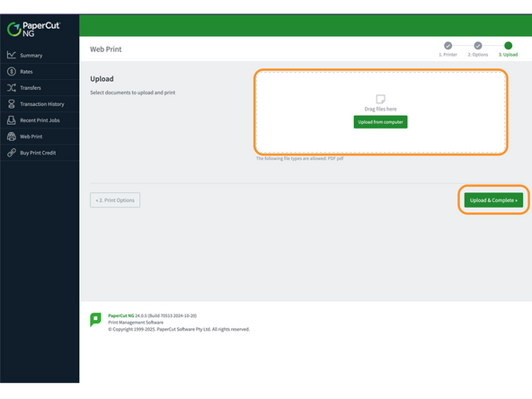The width and height of the screenshot is (532, 399).
Task: Click the copyright notice text
Action: 179,329
